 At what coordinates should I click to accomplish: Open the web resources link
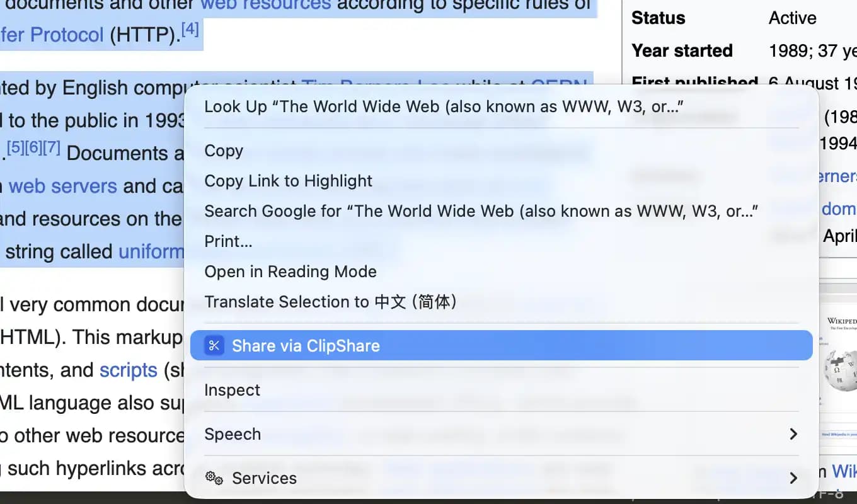(265, 5)
